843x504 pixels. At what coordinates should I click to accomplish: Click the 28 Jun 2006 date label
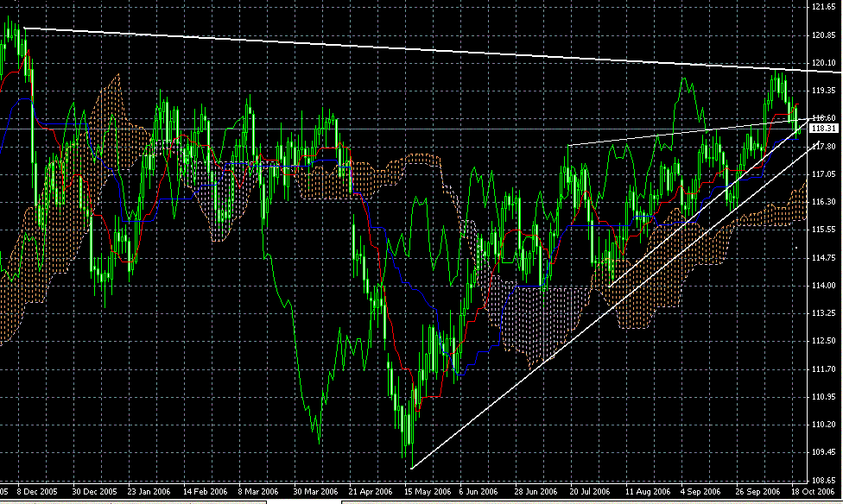point(536,492)
